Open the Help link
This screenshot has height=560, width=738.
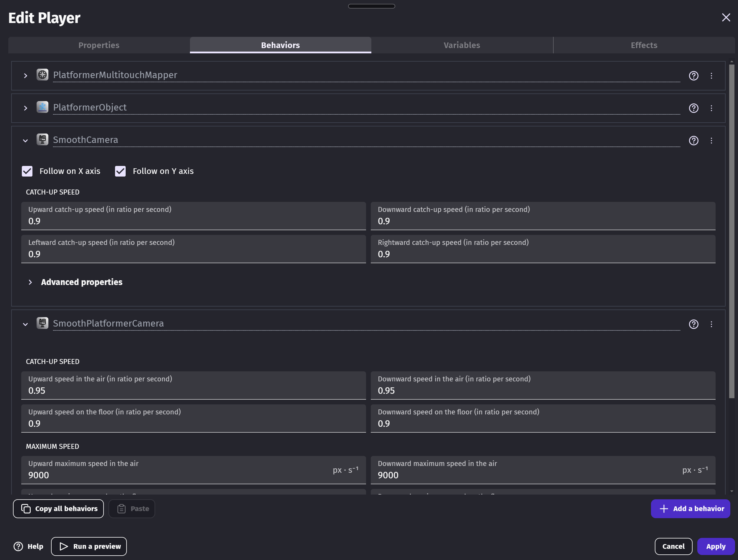click(28, 546)
